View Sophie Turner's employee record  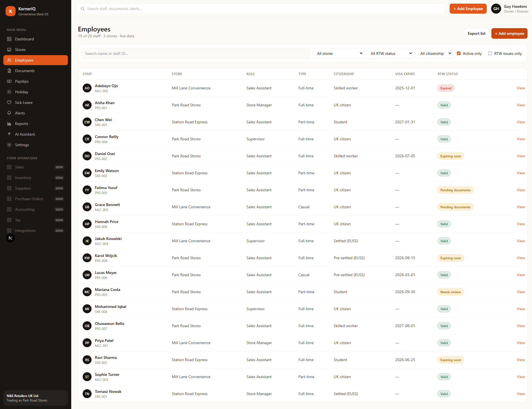521,377
